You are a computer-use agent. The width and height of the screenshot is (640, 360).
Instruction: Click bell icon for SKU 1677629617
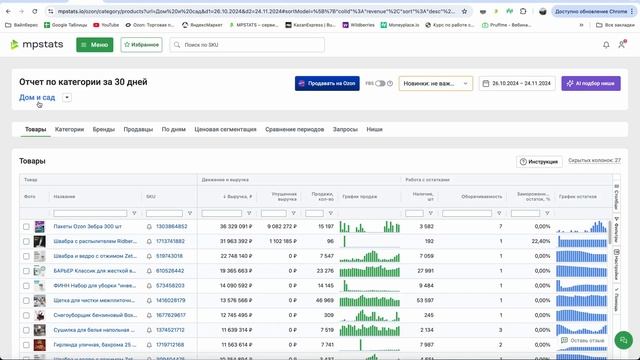point(149,316)
